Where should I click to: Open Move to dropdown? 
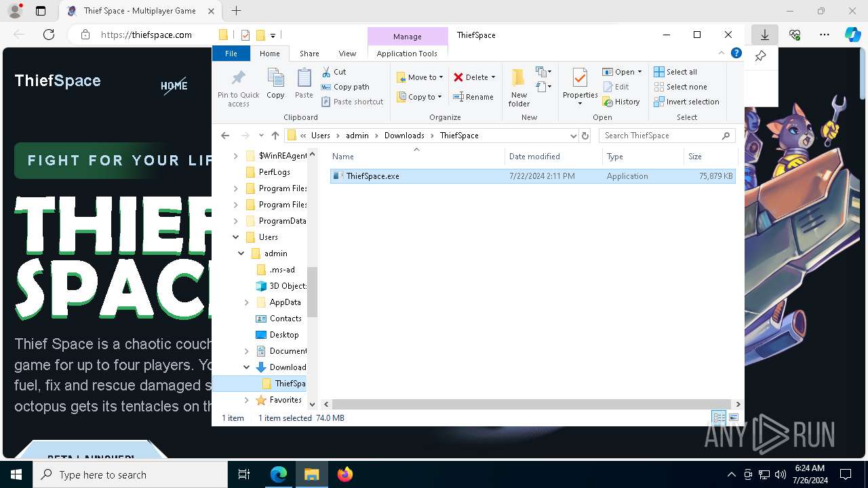[x=419, y=77]
